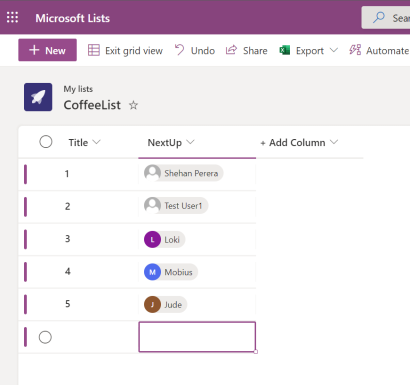Click the New button
The image size is (410, 385).
[x=47, y=50]
